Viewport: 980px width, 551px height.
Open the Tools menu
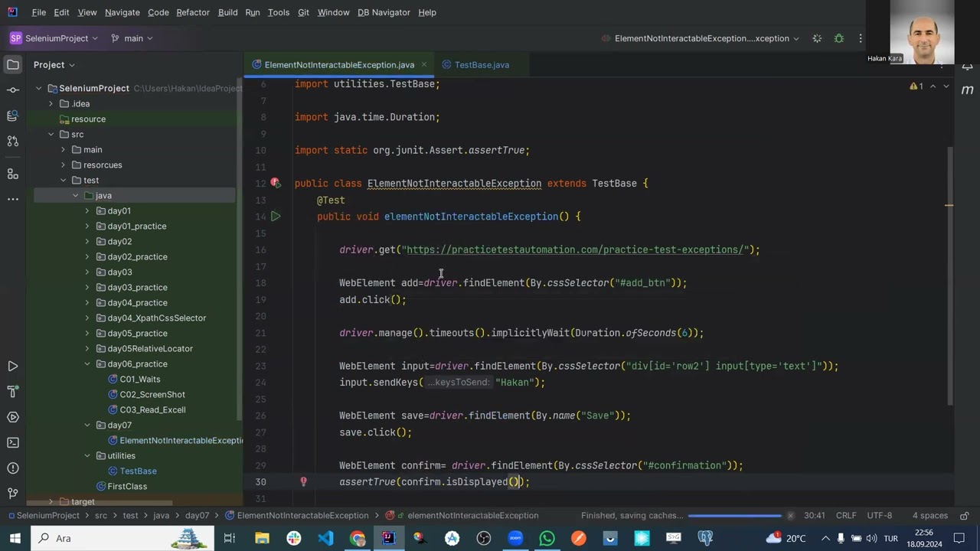pos(279,12)
